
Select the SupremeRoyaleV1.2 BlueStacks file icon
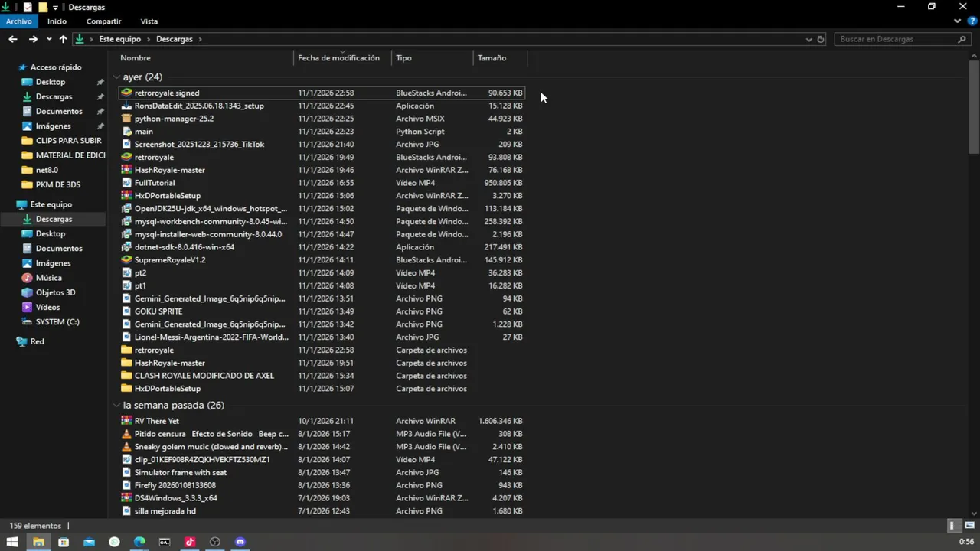(x=127, y=260)
